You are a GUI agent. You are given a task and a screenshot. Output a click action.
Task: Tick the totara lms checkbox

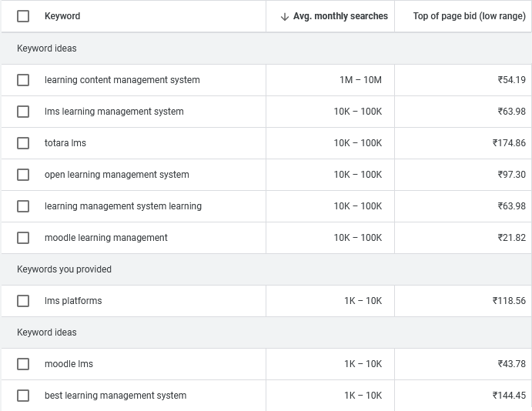click(x=23, y=143)
